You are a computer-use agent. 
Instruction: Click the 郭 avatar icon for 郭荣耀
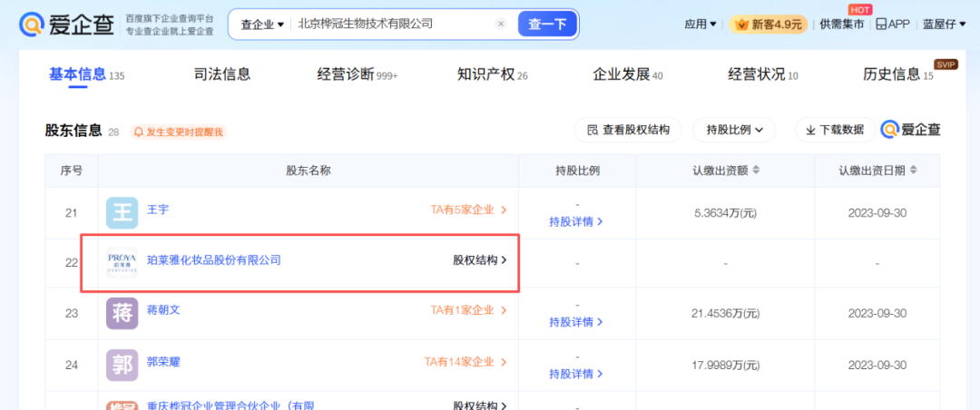[122, 365]
